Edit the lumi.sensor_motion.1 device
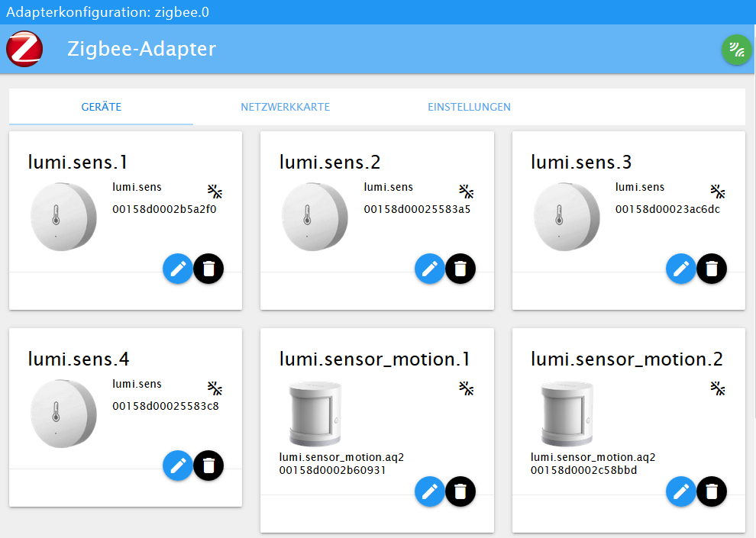The image size is (756, 538). 430,491
